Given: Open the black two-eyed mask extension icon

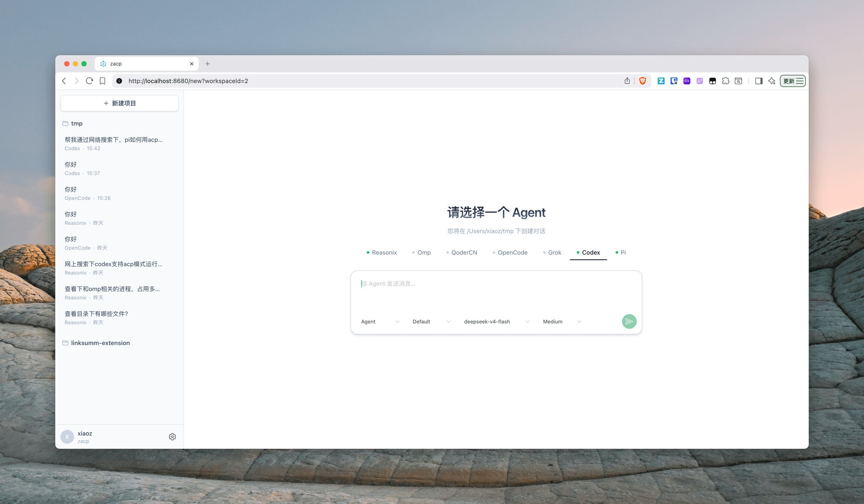Looking at the screenshot, I should tap(713, 81).
